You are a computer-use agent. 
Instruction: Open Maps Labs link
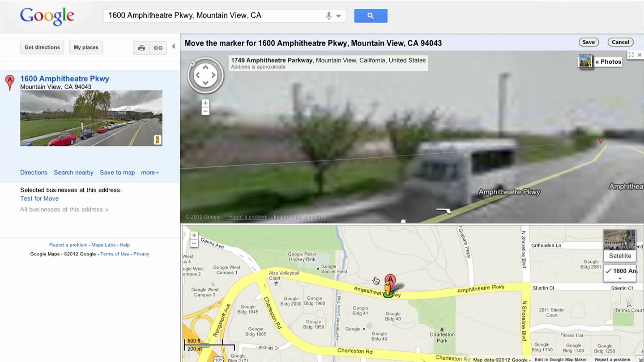tap(103, 245)
